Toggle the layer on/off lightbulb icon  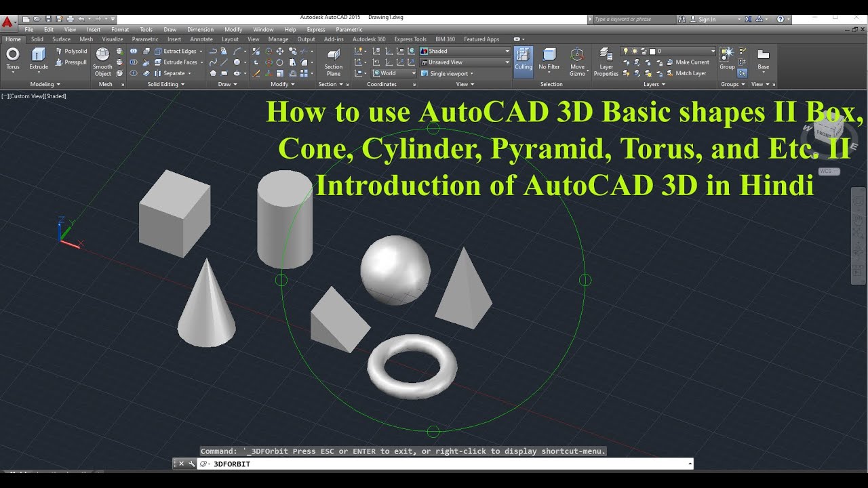626,52
